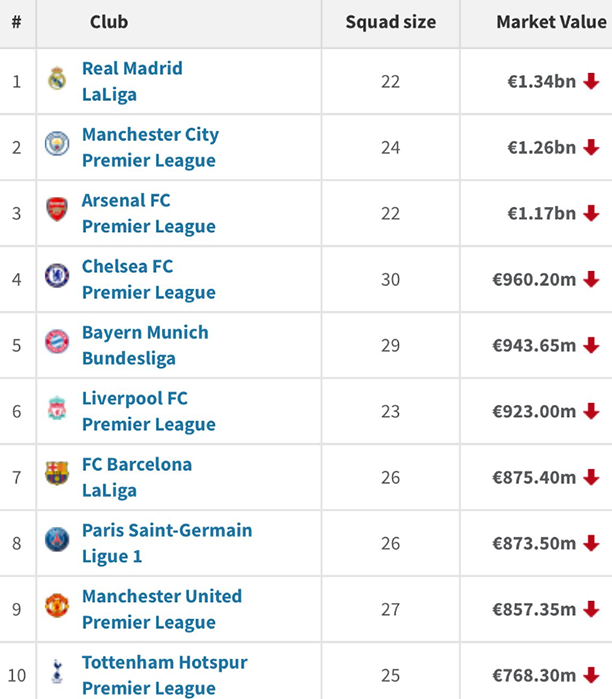Viewport: 612px width, 699px height.
Task: Click the Liverpool FC club crest
Action: (x=57, y=408)
